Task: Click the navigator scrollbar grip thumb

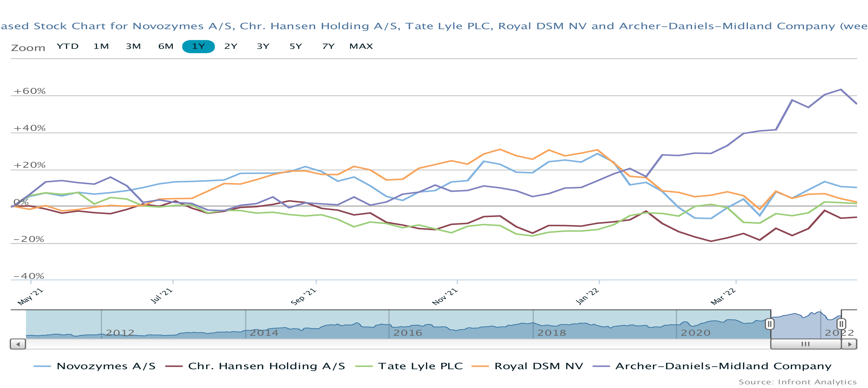Action: (805, 344)
